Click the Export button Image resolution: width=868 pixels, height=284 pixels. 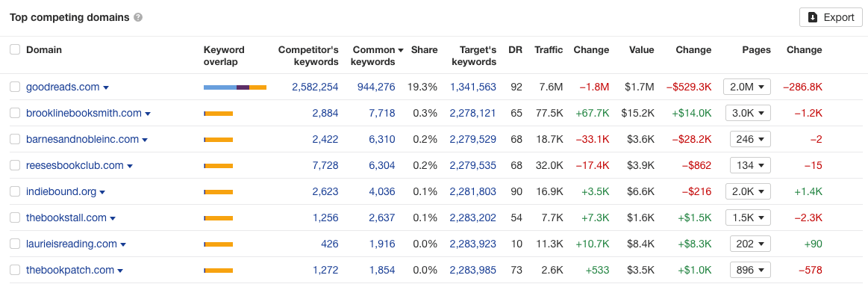[x=831, y=17]
